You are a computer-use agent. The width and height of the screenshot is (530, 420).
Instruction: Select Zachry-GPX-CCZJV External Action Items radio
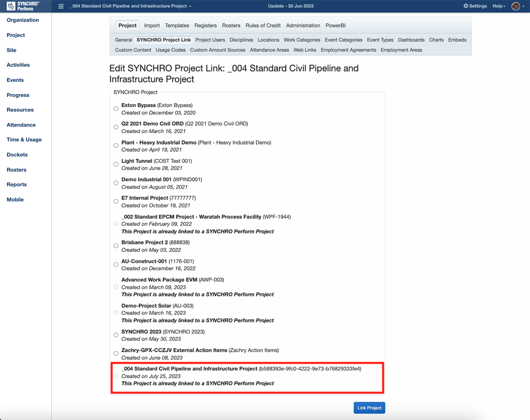point(116,353)
